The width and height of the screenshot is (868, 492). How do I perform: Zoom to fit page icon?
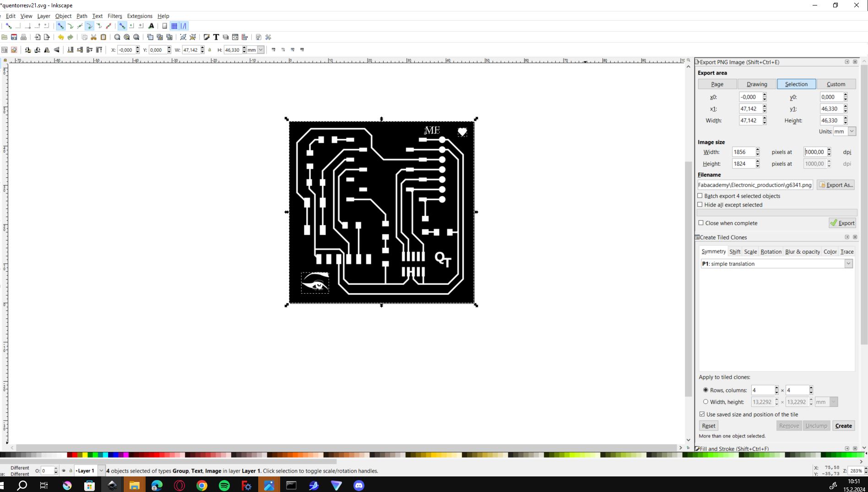pyautogui.click(x=136, y=37)
